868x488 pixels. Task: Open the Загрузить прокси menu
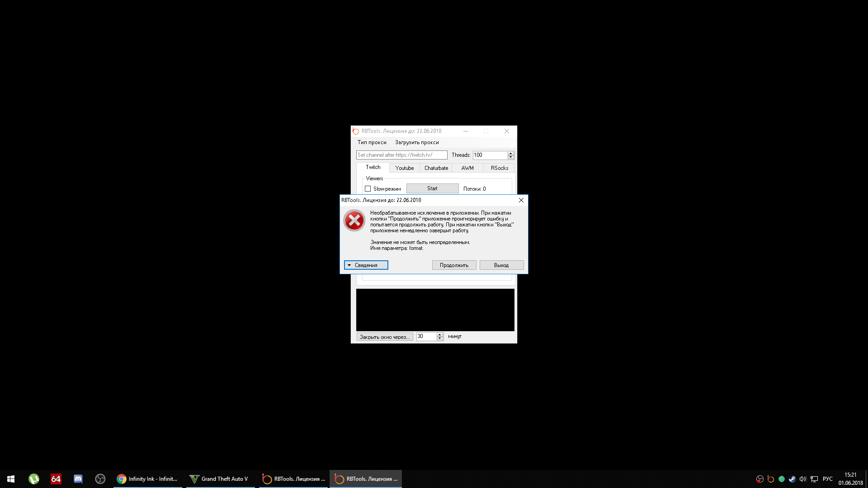click(417, 142)
